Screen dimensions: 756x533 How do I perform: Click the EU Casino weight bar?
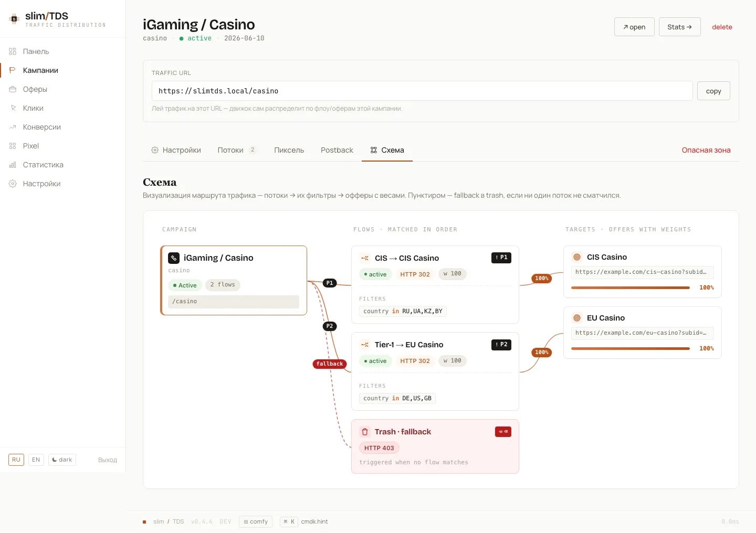pos(631,348)
